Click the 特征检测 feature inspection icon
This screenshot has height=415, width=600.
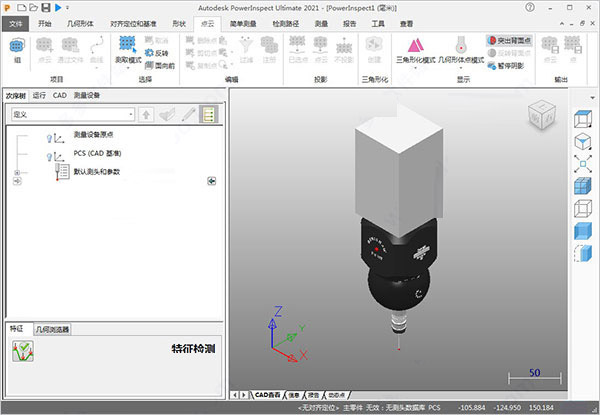pos(22,351)
